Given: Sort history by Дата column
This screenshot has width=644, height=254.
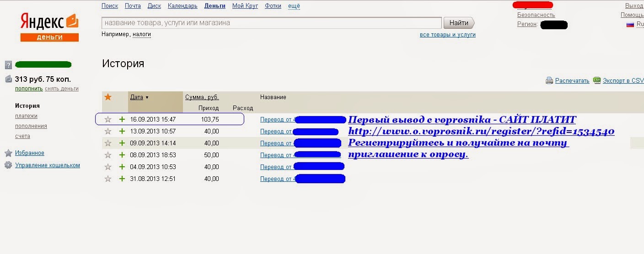Looking at the screenshot, I should pos(137,97).
